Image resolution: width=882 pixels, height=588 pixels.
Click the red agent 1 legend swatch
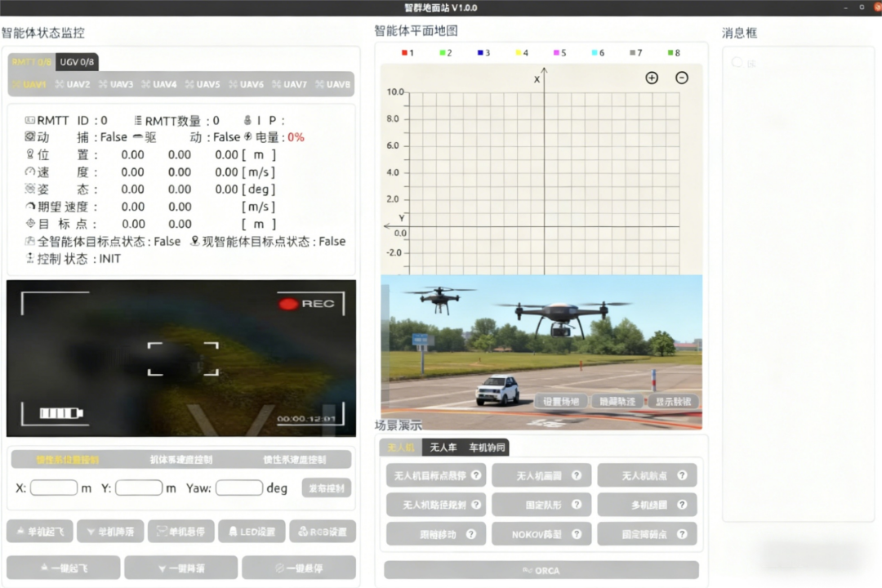tap(404, 53)
